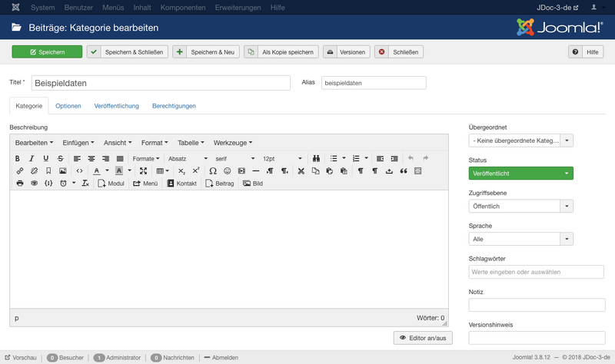
Task: Open serif font family dropdown
Action: [235, 158]
